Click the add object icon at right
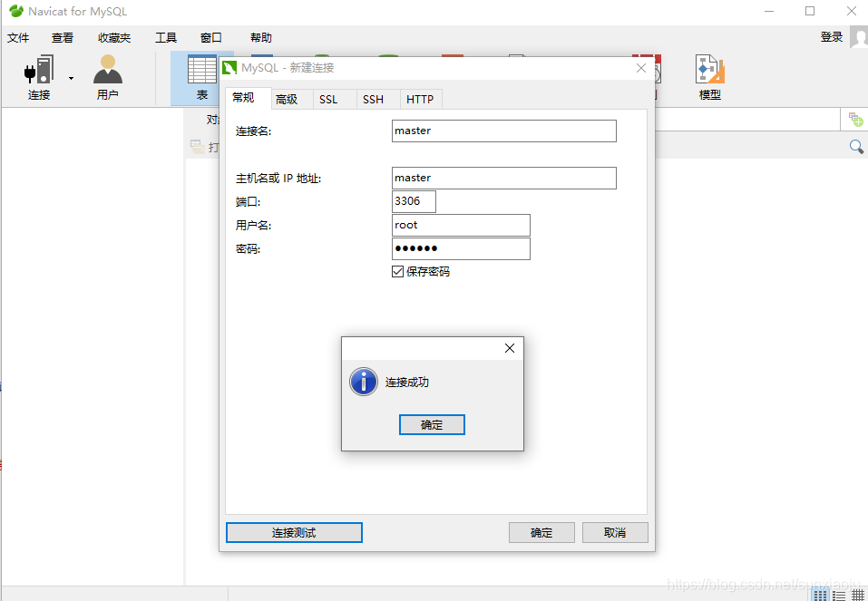 click(x=856, y=120)
